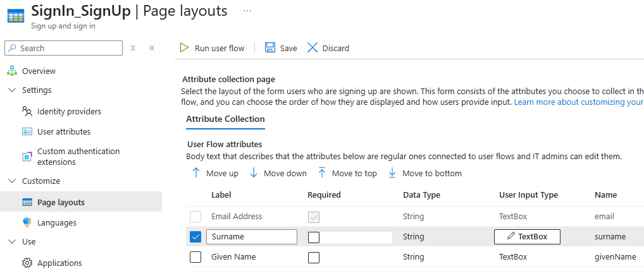Collapse the Settings section chevron

[x=12, y=90]
